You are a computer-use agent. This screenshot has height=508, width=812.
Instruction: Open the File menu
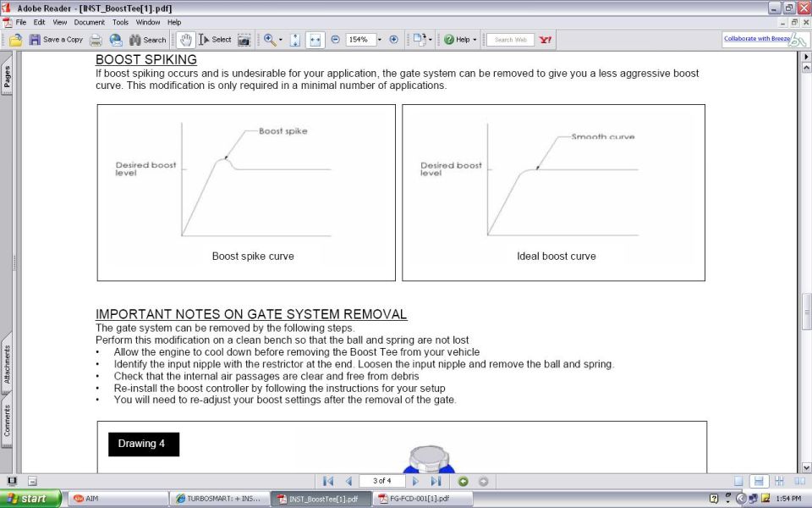point(20,22)
